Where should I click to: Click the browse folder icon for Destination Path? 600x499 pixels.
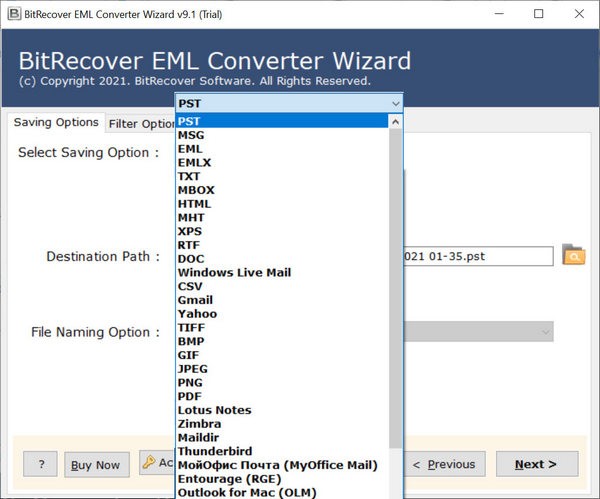coord(573,255)
